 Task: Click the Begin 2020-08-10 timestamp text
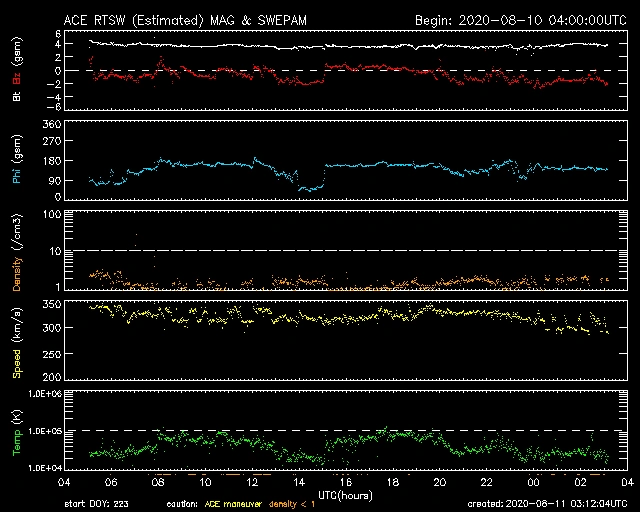[x=520, y=20]
